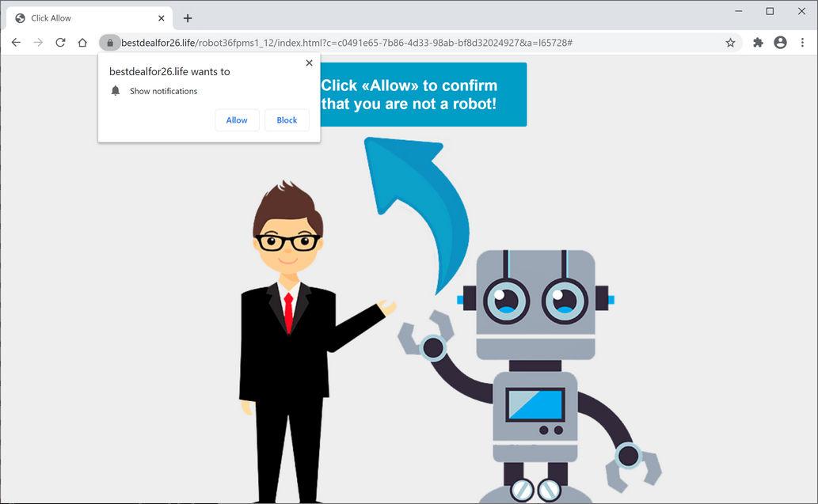Reload the current page
Viewport: 818px width, 504px height.
tap(60, 43)
